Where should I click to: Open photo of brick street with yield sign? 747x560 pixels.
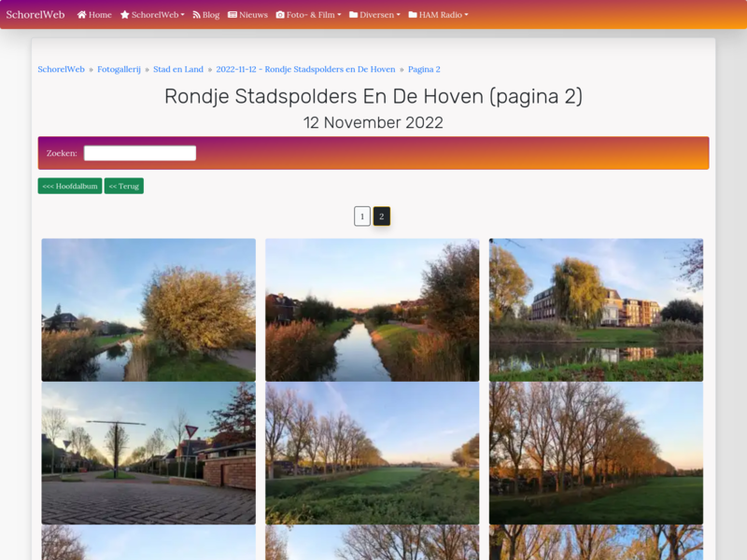pyautogui.click(x=148, y=454)
